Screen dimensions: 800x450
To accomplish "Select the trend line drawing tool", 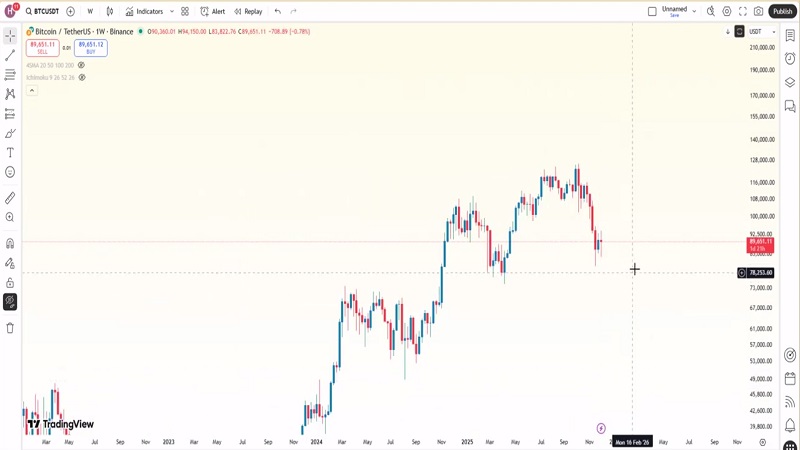I will coord(10,55).
